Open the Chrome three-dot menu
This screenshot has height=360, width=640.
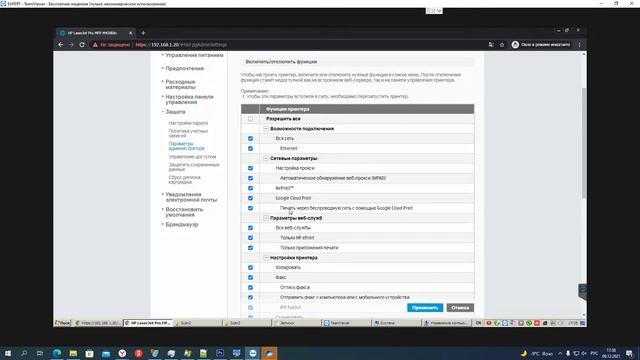(x=579, y=44)
